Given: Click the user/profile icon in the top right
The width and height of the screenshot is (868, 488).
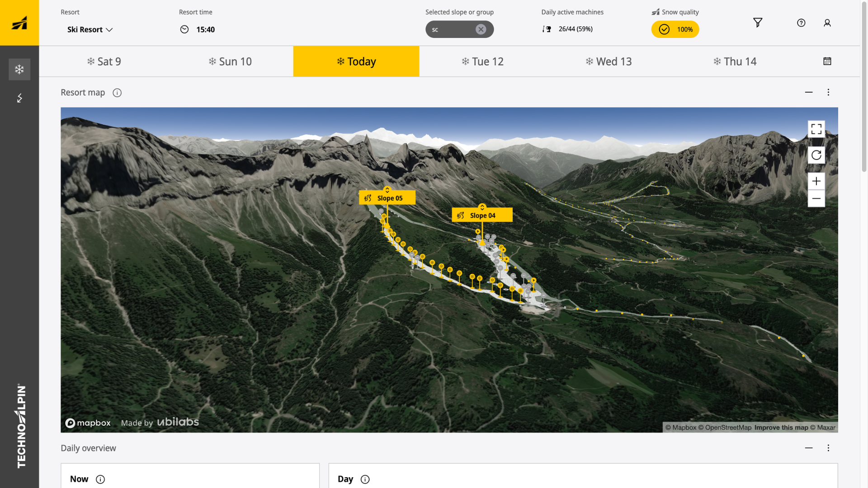Looking at the screenshot, I should pyautogui.click(x=827, y=23).
